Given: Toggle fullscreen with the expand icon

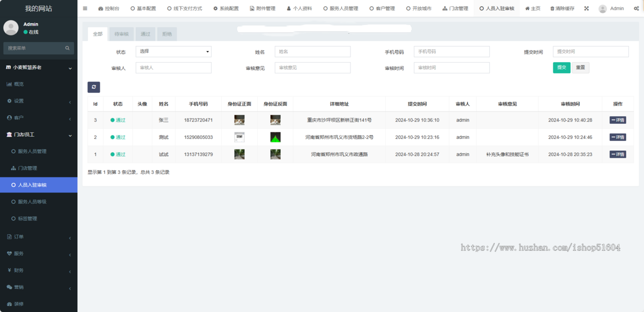Looking at the screenshot, I should [x=586, y=9].
